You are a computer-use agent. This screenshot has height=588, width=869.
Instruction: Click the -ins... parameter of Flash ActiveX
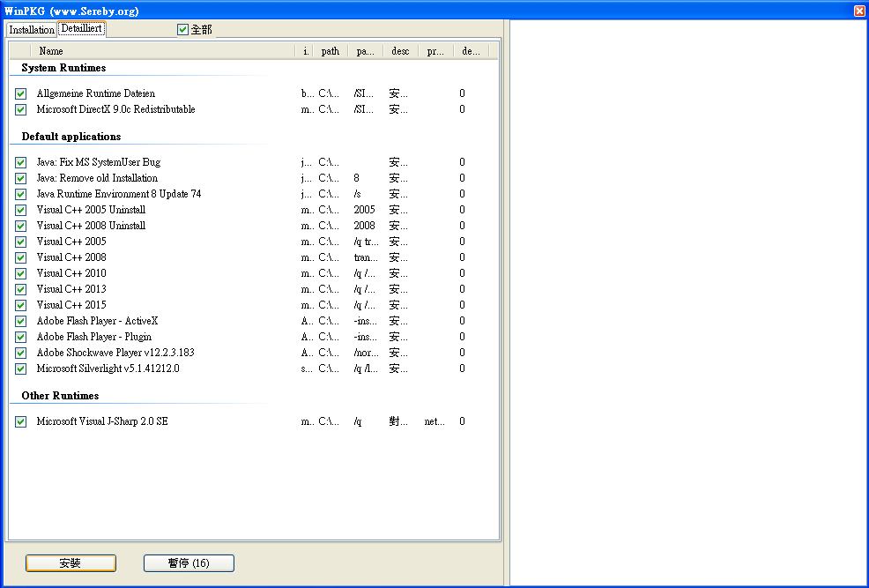(366, 322)
